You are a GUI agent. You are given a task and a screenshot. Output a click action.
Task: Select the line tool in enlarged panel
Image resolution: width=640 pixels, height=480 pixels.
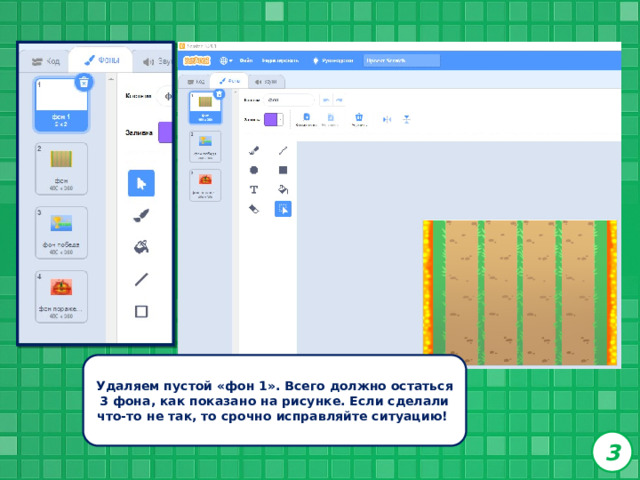141,280
